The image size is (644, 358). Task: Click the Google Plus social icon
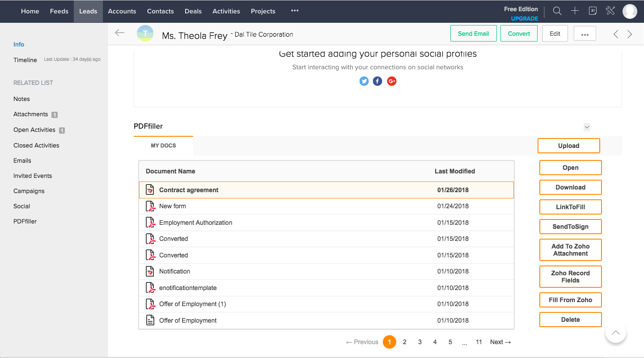click(x=392, y=81)
